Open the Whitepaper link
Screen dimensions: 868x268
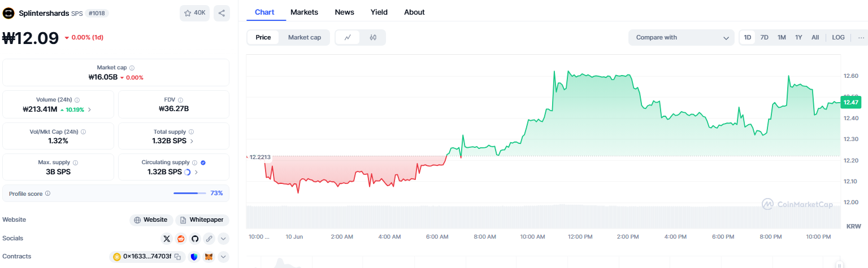click(202, 220)
